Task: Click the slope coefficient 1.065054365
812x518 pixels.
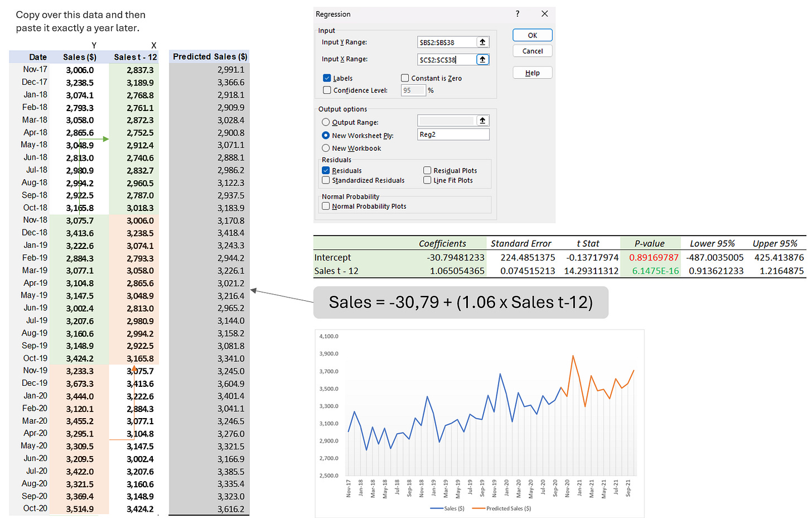Action: (x=457, y=271)
